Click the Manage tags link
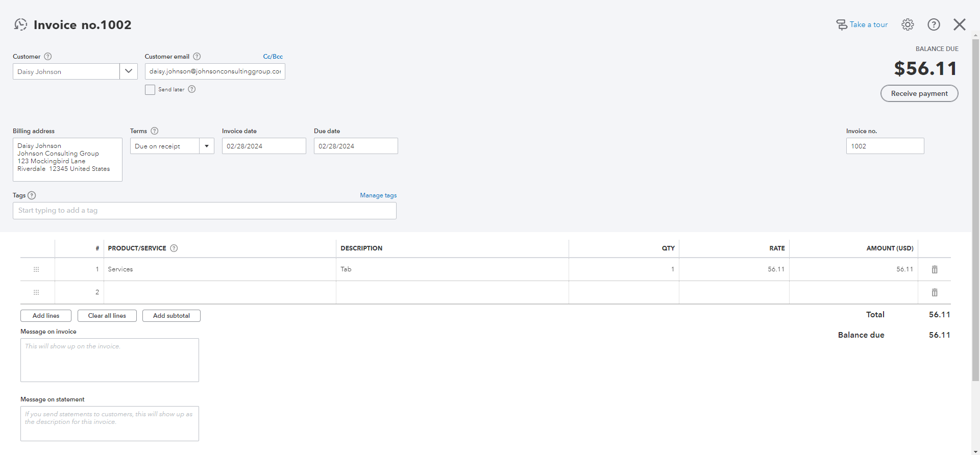980x455 pixels. [x=378, y=195]
